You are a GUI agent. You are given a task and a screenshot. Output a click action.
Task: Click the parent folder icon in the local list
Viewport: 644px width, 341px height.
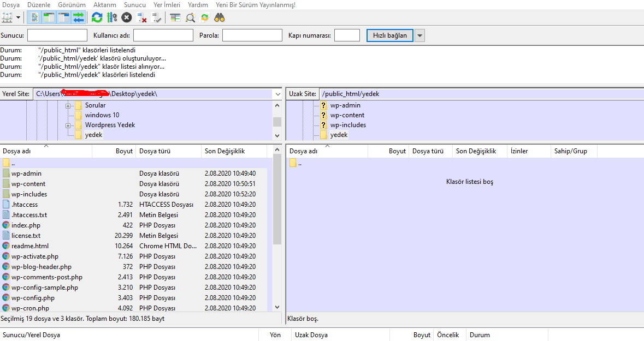(x=6, y=163)
